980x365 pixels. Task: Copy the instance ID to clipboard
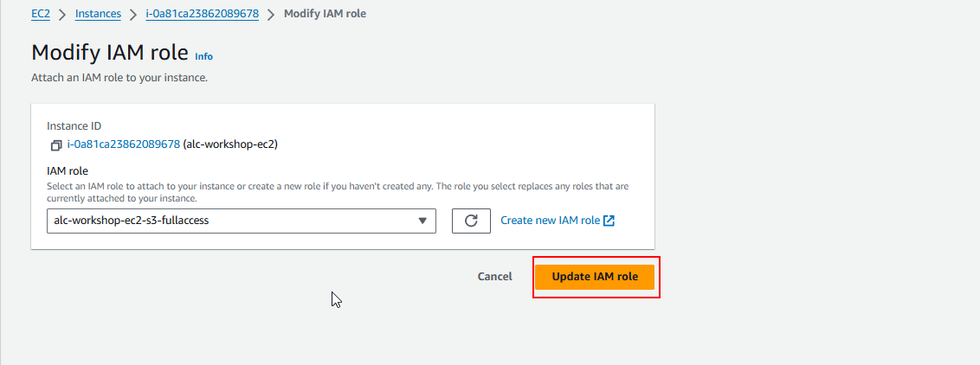56,144
